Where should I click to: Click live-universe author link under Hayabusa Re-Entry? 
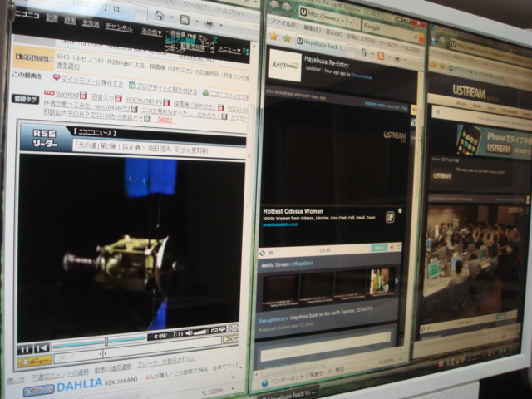tap(362, 76)
